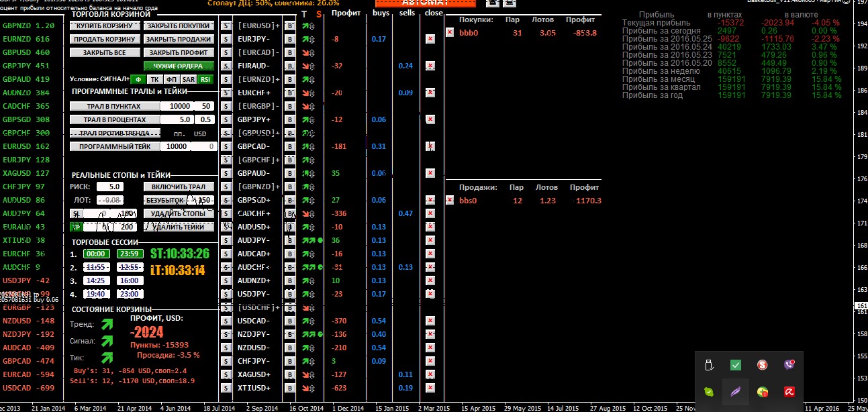
Task: Toggle the SAR signal condition
Action: point(189,79)
